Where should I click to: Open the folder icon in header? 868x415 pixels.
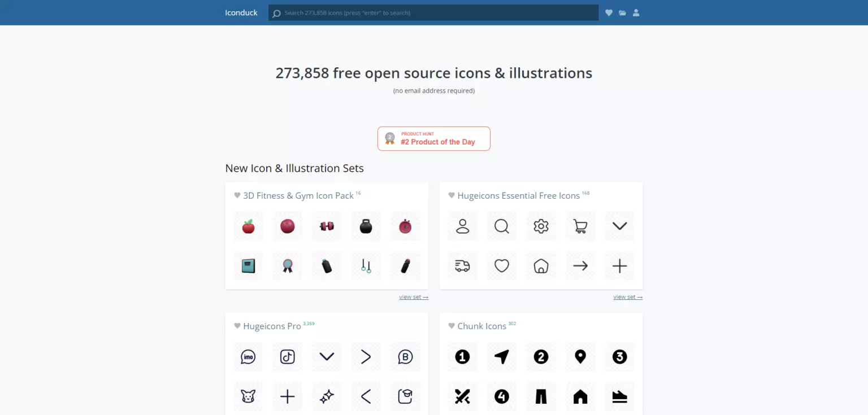(x=622, y=12)
